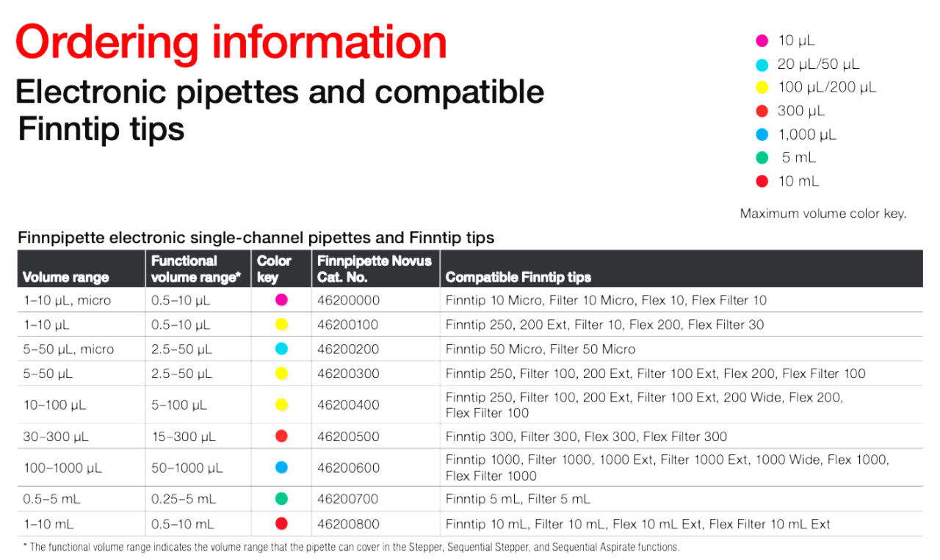Pick the green dot in row 46200700
This screenshot has height=560, width=940.
click(x=281, y=499)
